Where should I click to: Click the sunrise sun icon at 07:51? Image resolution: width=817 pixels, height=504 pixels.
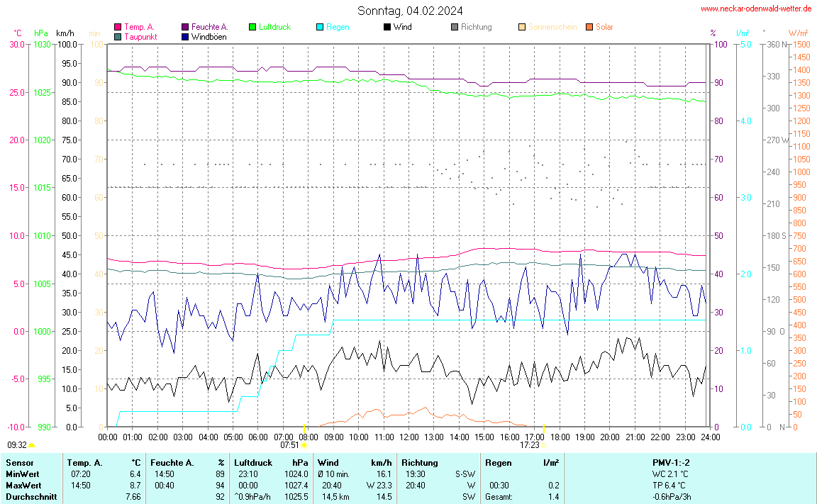[x=304, y=446]
